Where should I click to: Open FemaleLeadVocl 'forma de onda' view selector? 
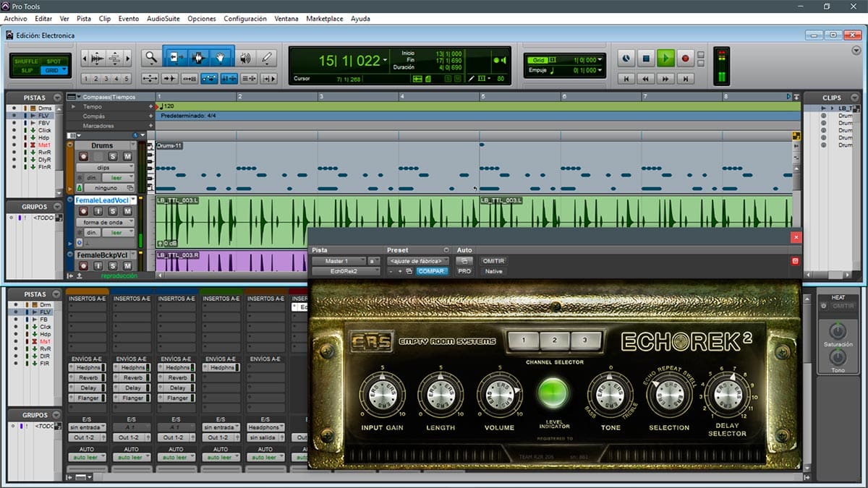tap(107, 222)
